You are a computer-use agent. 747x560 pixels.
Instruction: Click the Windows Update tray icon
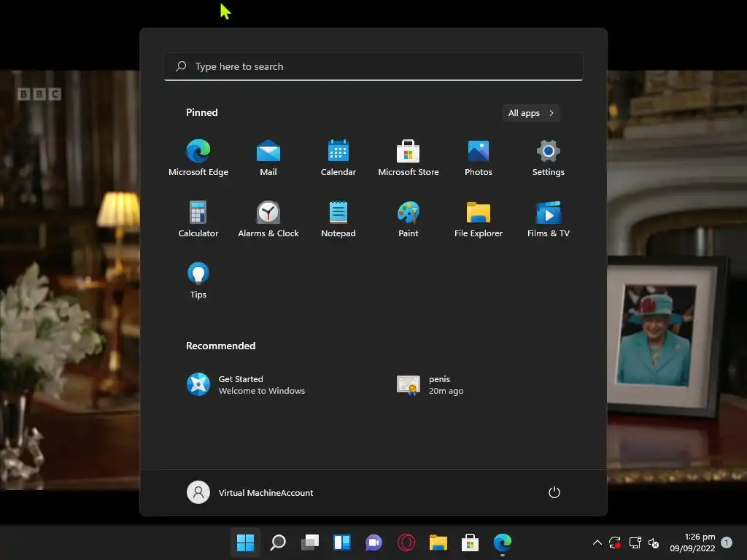[615, 542]
